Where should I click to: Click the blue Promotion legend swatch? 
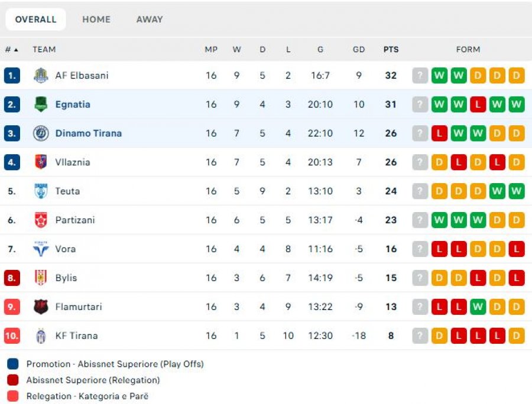13,364
